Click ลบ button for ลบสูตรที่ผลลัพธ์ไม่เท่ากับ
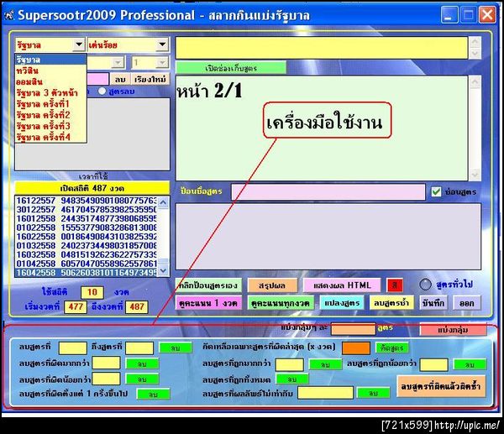504x434 pixels. [x=373, y=393]
